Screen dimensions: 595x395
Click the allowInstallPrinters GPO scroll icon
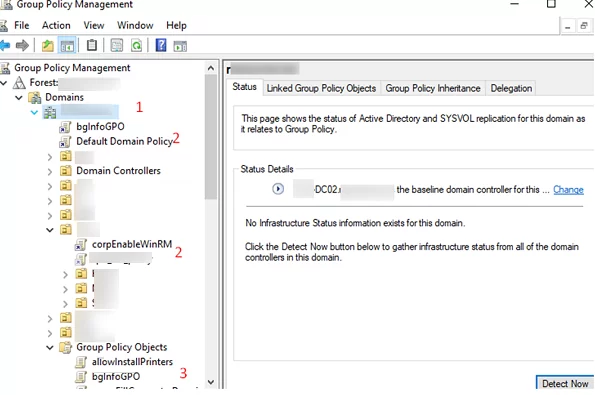81,362
